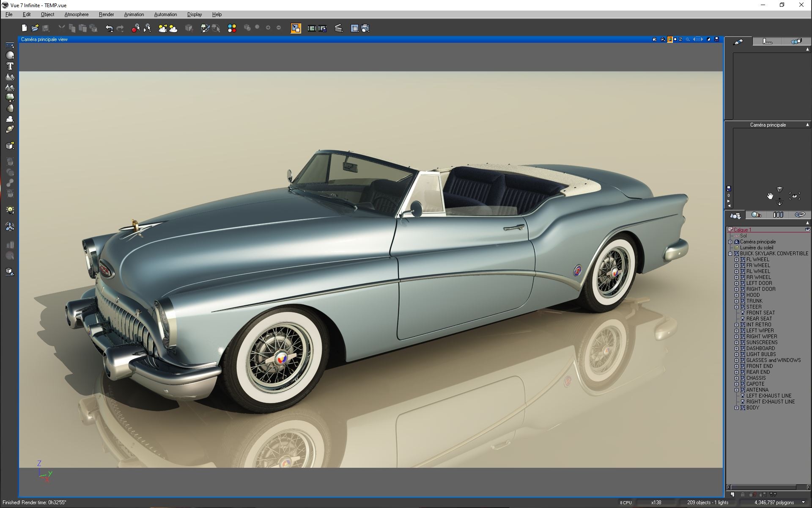Expand the BUICK SKYLARK CONVERTIBLE group

(x=730, y=253)
